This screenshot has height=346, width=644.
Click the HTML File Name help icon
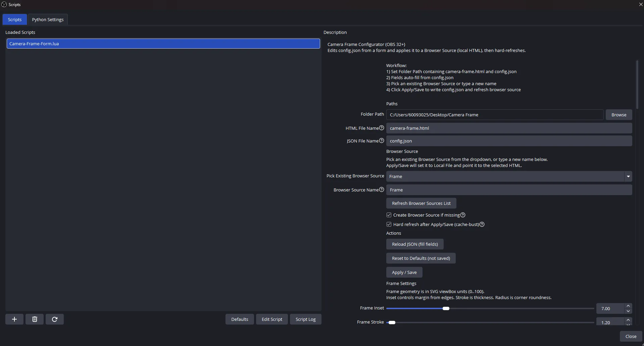click(x=382, y=127)
